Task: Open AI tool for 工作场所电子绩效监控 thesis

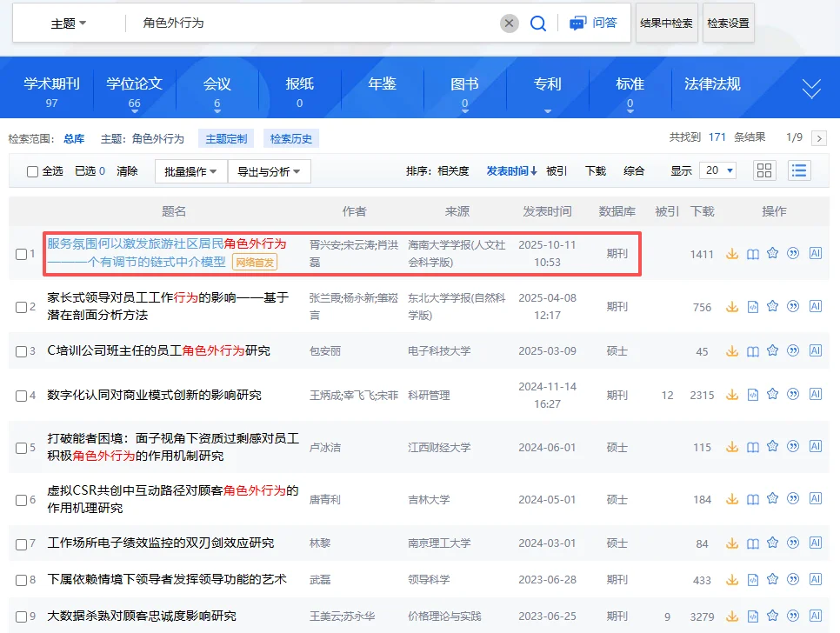Action: tap(816, 543)
